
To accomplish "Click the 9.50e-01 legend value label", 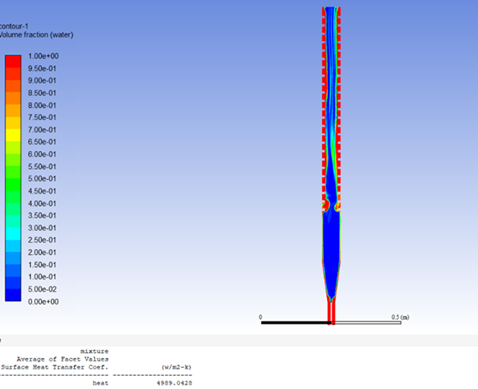I will coord(42,68).
